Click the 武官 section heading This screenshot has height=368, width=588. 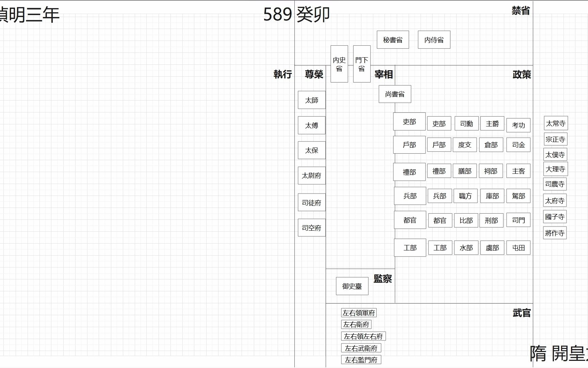(522, 313)
